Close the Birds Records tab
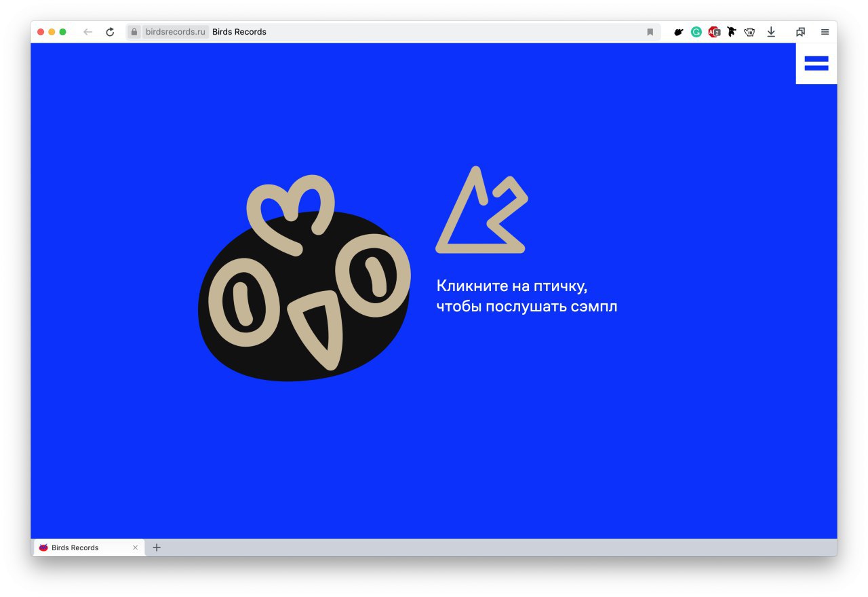The width and height of the screenshot is (868, 597). coord(135,547)
